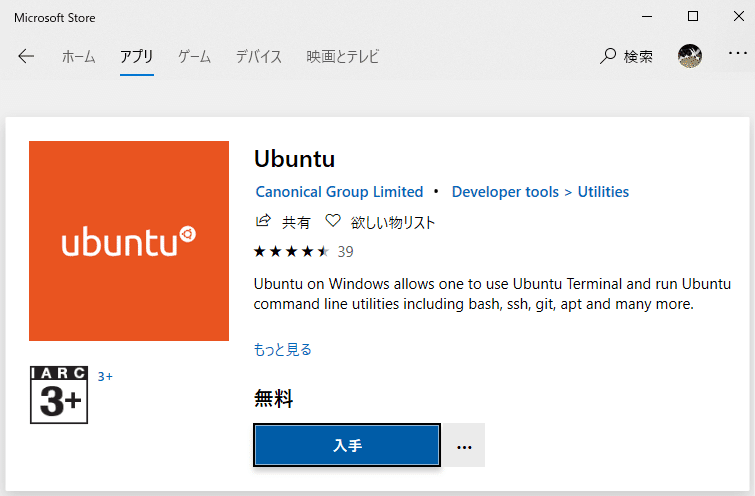Image resolution: width=755 pixels, height=496 pixels.
Task: Click the IARC 3+ rating badge
Action: coord(59,395)
